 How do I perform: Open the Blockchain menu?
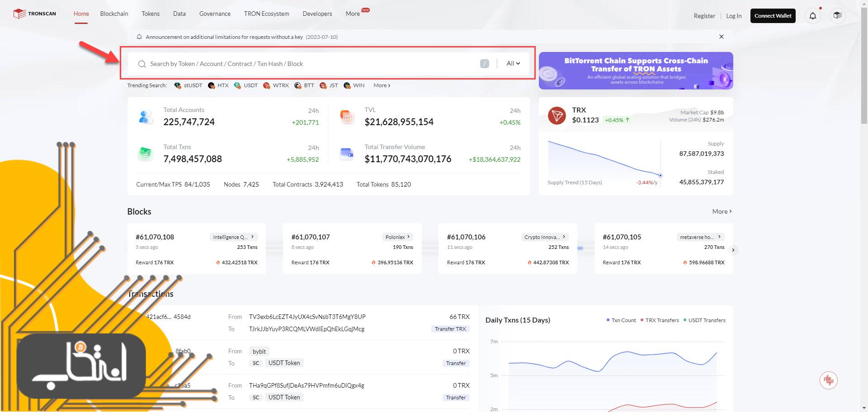(x=114, y=14)
